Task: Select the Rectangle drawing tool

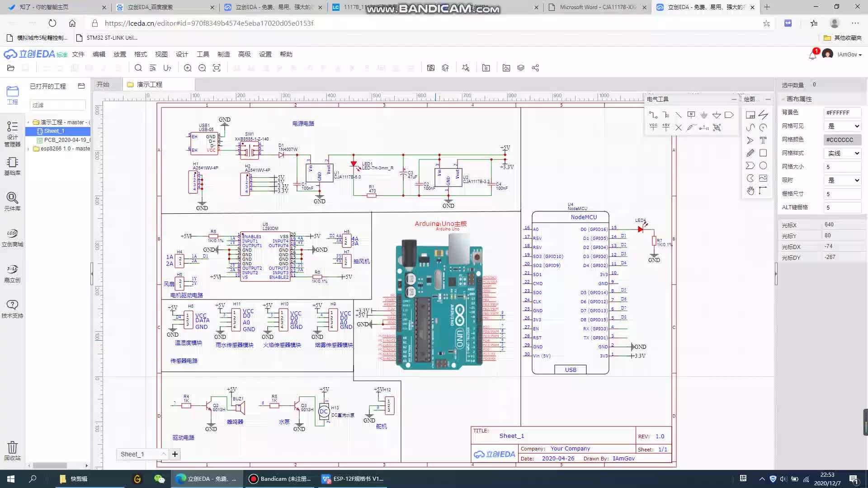Action: point(763,153)
